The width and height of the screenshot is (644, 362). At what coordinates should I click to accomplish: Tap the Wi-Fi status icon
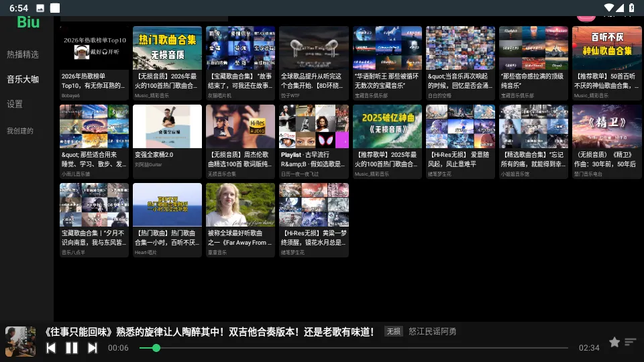[x=609, y=8]
